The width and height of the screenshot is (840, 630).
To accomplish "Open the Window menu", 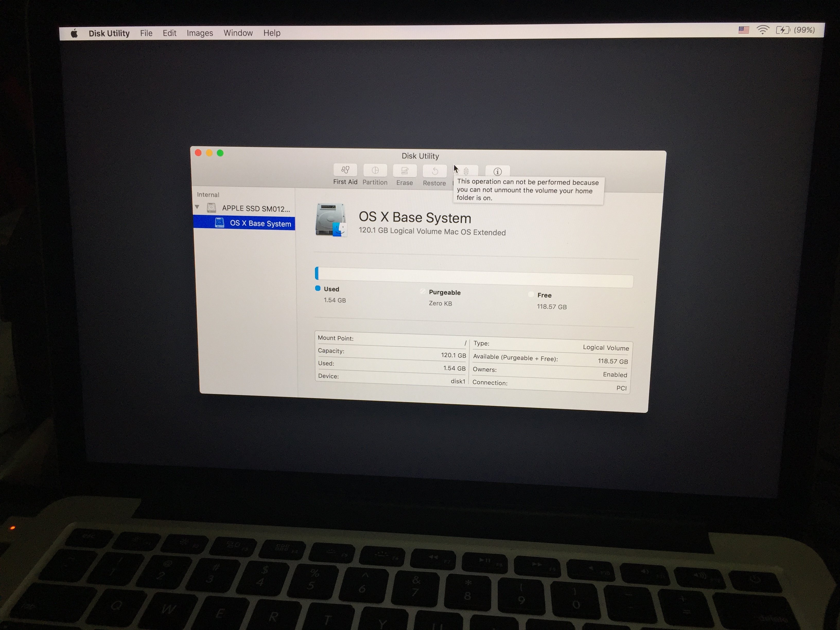I will click(x=238, y=33).
